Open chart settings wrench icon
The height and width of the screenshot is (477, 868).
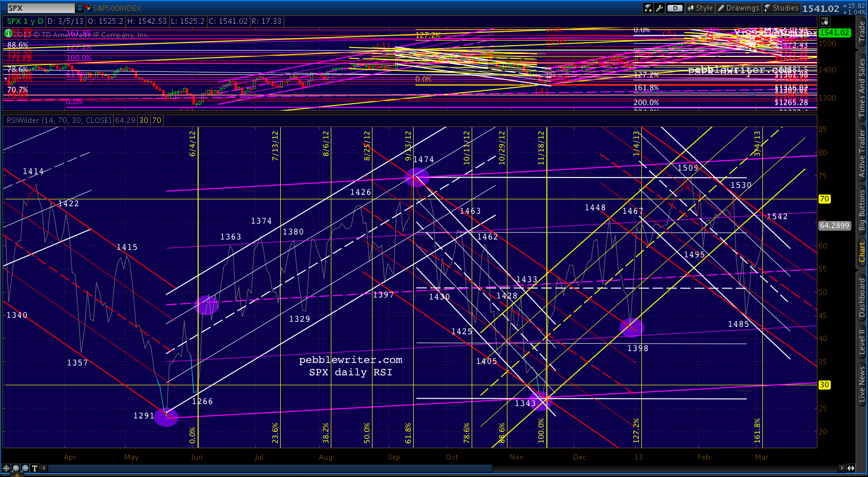coord(659,8)
